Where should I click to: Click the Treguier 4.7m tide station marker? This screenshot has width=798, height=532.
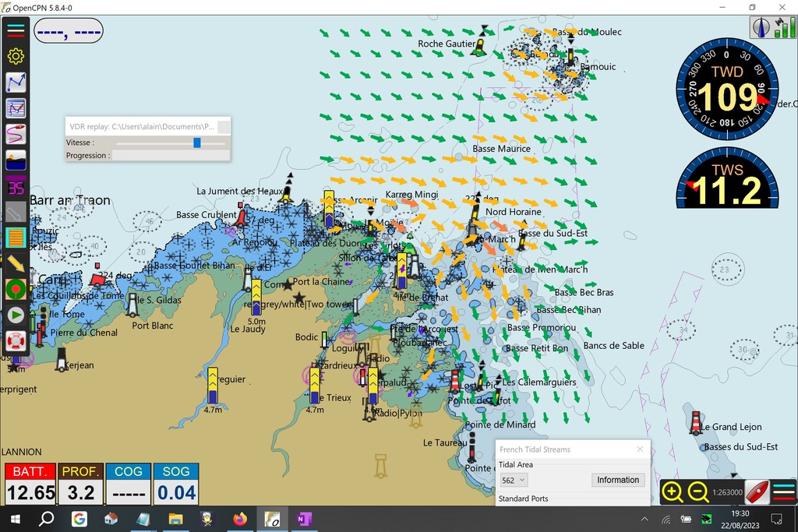(x=213, y=386)
